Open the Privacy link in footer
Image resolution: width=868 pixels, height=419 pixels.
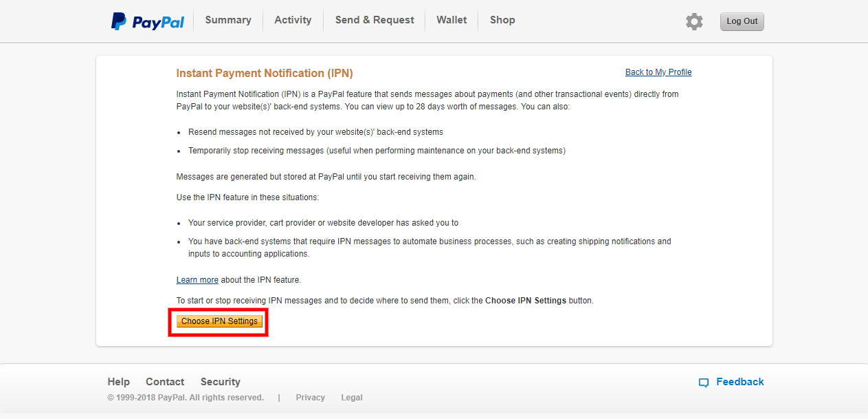coord(311,398)
